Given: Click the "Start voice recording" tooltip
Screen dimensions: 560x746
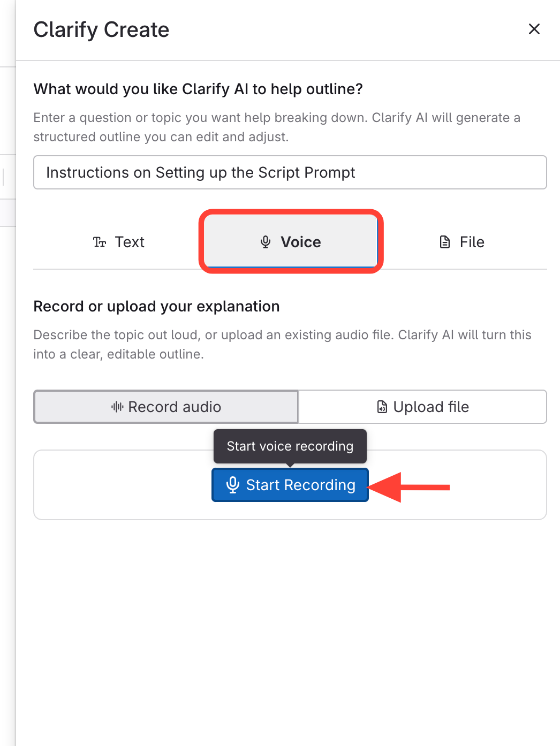Looking at the screenshot, I should (290, 446).
